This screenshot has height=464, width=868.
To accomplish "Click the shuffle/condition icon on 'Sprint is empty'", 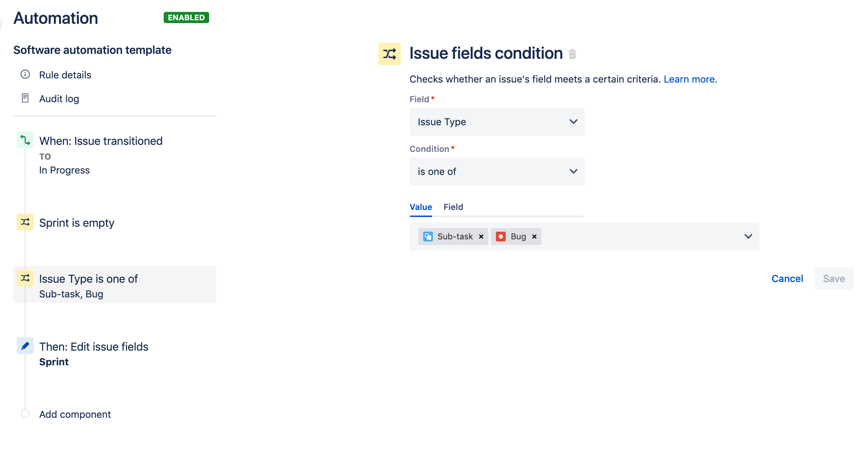I will (25, 222).
